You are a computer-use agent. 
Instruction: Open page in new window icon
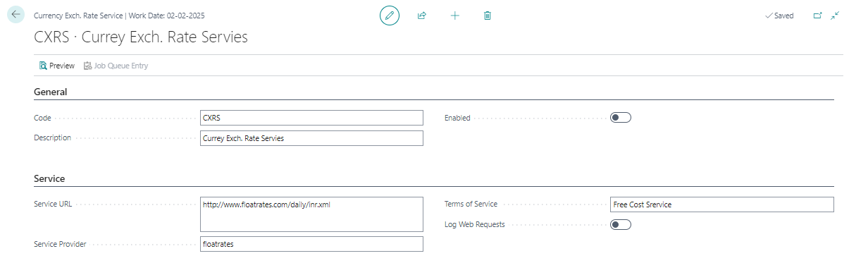[x=818, y=16]
